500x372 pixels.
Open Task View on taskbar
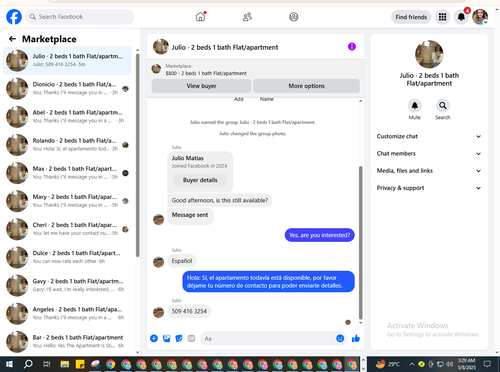pyautogui.click(x=47, y=364)
